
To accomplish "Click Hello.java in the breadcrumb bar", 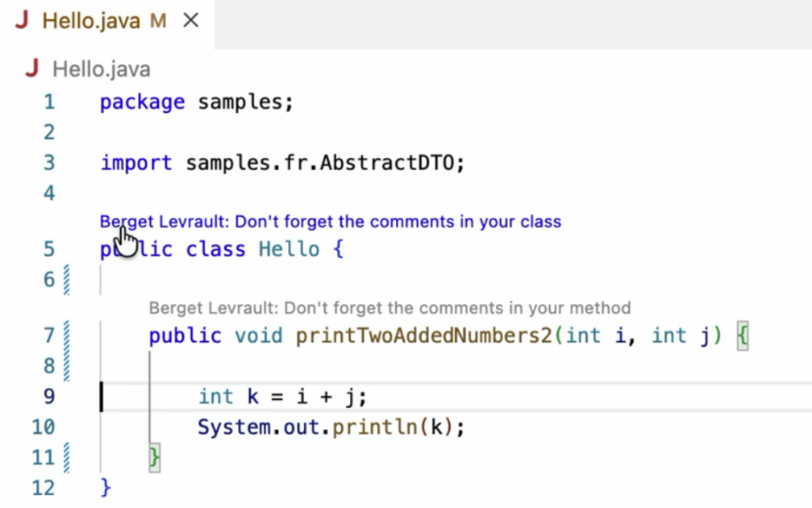I will tap(101, 69).
